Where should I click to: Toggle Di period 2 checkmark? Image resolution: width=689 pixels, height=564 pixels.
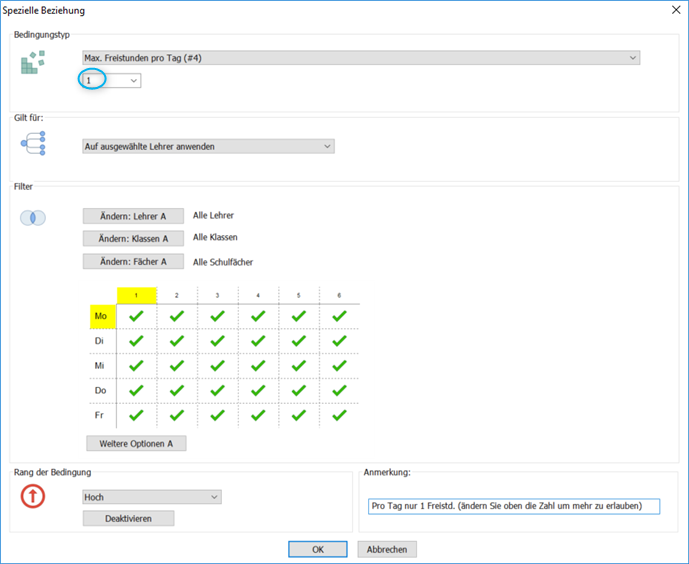(177, 341)
